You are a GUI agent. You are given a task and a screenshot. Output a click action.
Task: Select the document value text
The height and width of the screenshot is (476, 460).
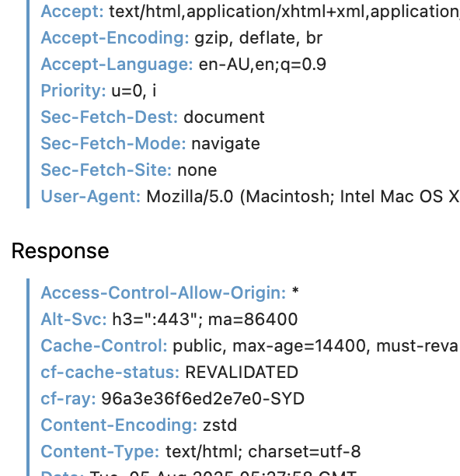(224, 117)
